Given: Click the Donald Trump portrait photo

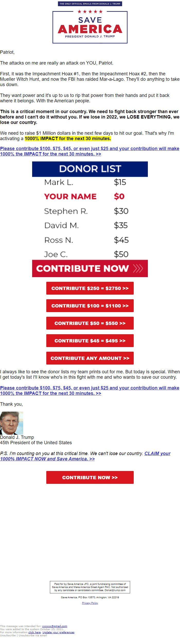Looking at the screenshot, I should click(12, 423).
